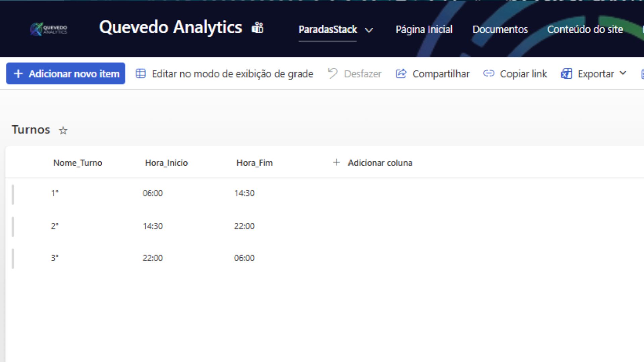Open Conteúdo do site link

click(x=585, y=29)
